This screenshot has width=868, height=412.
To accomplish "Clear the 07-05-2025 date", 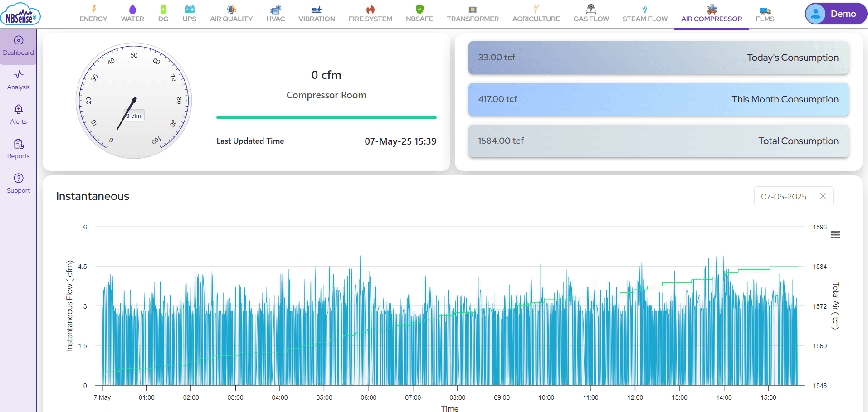I will 823,196.
